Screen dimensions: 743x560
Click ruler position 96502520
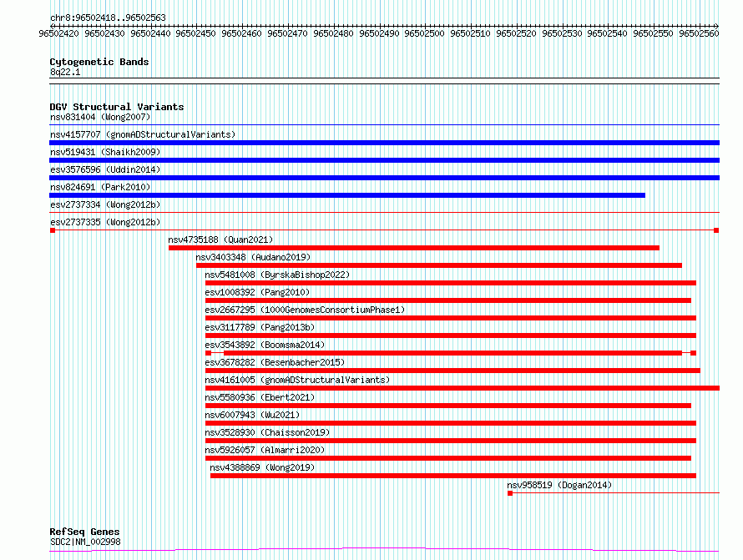click(516, 33)
